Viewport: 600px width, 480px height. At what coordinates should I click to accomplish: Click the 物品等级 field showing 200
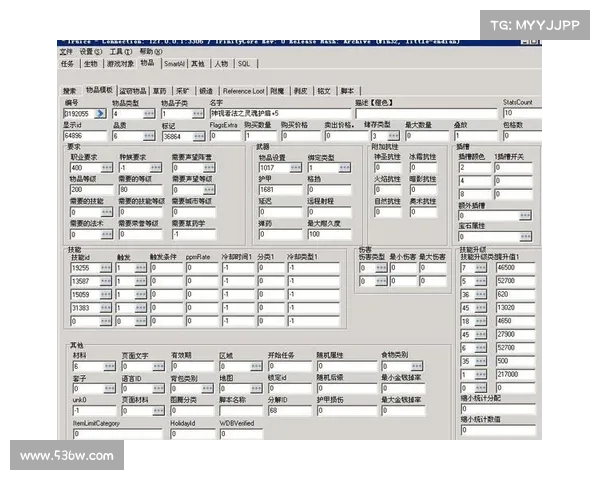pos(90,189)
